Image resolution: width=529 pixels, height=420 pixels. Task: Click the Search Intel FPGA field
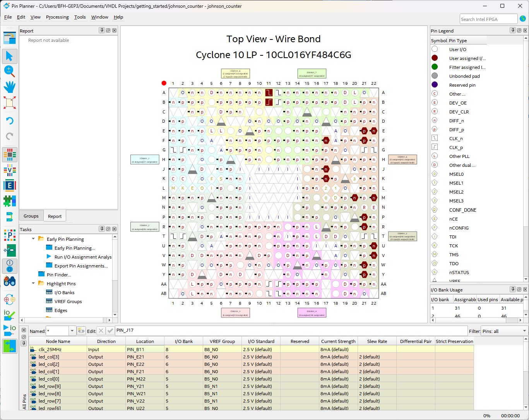click(x=488, y=19)
